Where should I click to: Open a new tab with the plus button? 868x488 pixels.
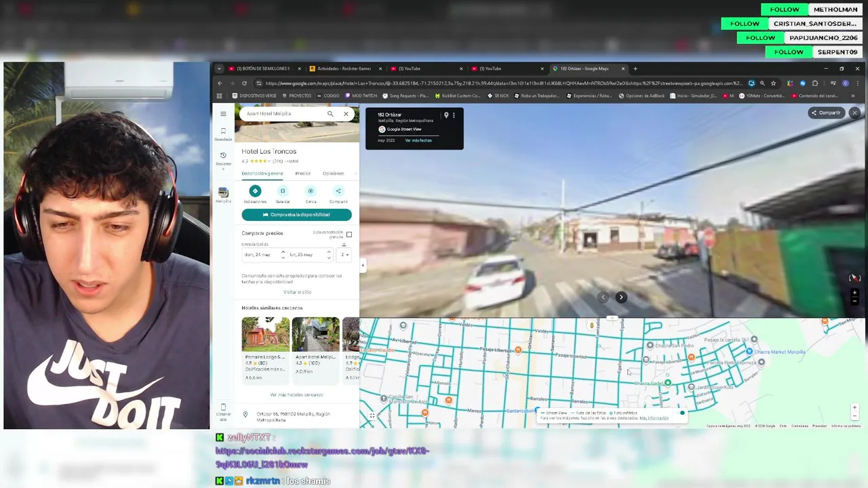(635, 68)
